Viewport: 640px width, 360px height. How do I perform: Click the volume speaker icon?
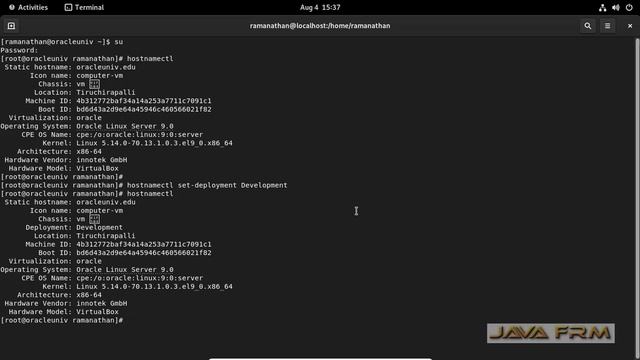tap(616, 7)
